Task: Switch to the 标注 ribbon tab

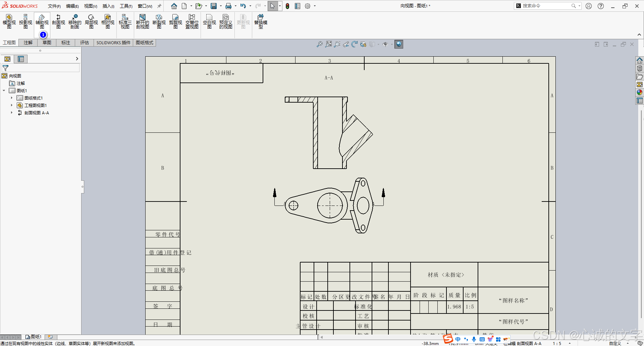Action: (66, 43)
